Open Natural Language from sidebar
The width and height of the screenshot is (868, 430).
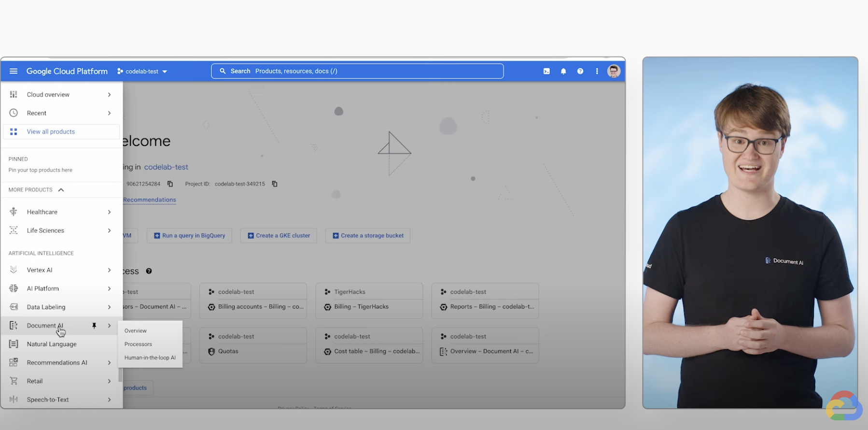(x=52, y=344)
